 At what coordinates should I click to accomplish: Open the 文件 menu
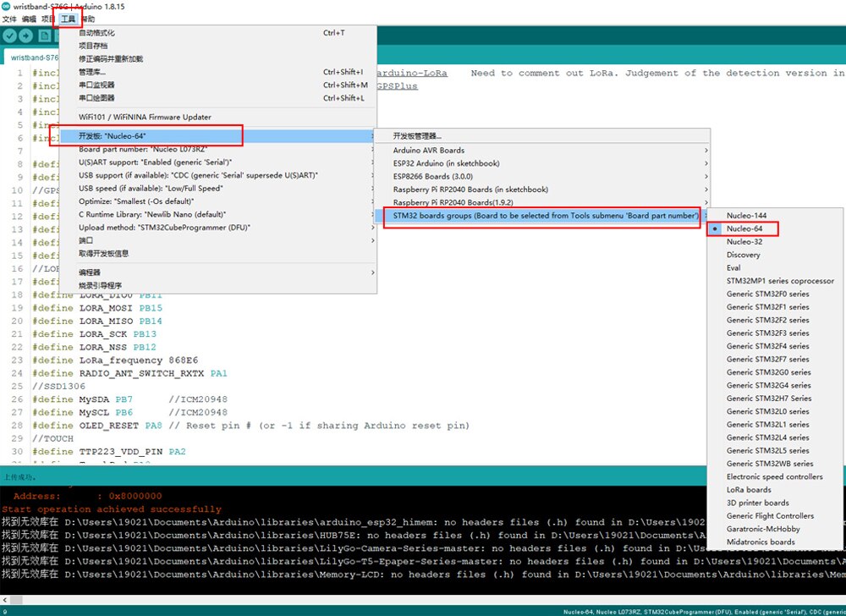[x=9, y=19]
